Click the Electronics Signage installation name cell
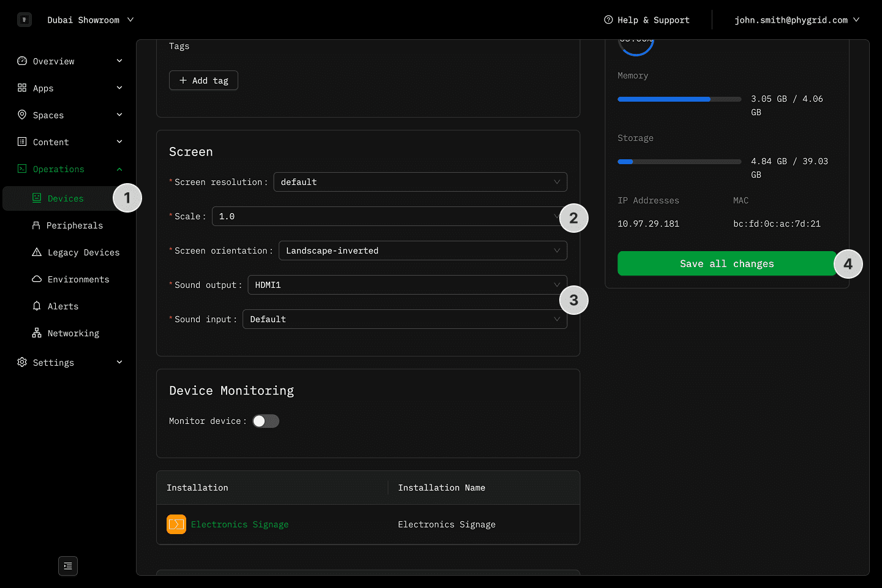Image resolution: width=882 pixels, height=588 pixels. point(447,524)
